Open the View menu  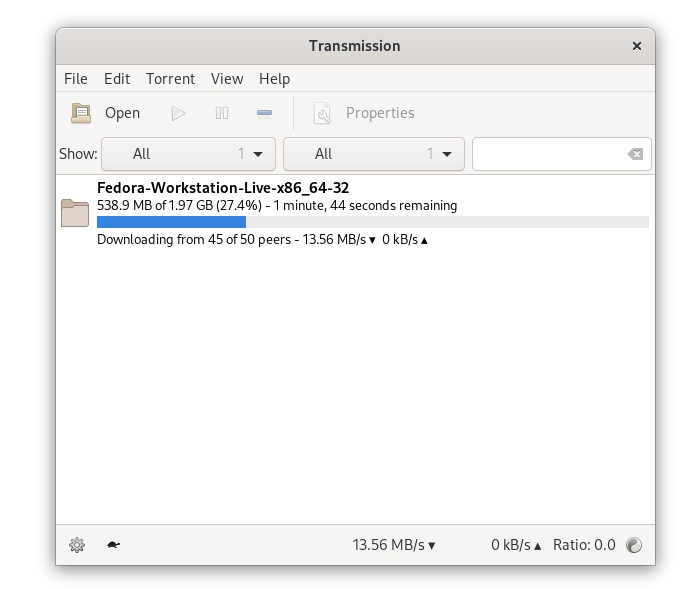tap(227, 79)
